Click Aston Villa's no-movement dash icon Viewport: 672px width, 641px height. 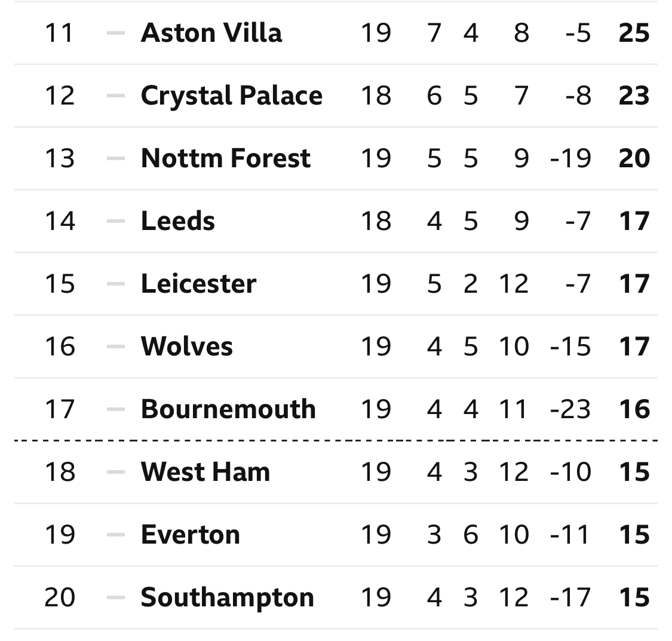tap(116, 33)
